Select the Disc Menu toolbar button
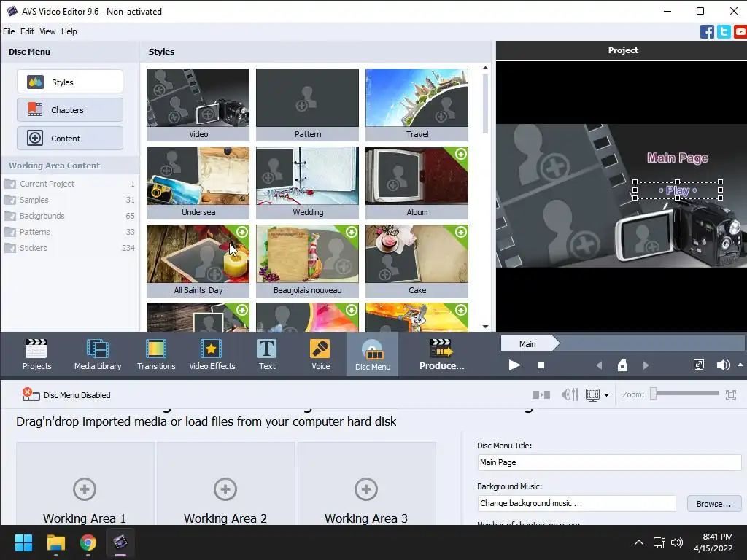The height and width of the screenshot is (560, 747). coord(373,354)
